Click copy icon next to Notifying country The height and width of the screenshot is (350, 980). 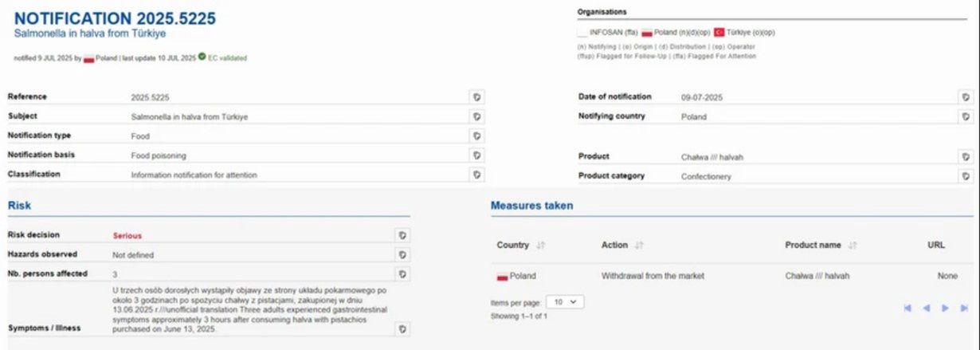pos(965,116)
